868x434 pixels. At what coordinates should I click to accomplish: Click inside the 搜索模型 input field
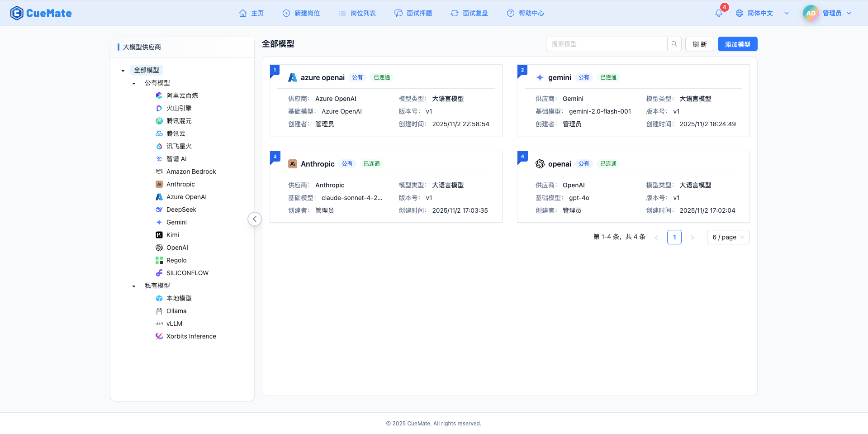(x=606, y=44)
